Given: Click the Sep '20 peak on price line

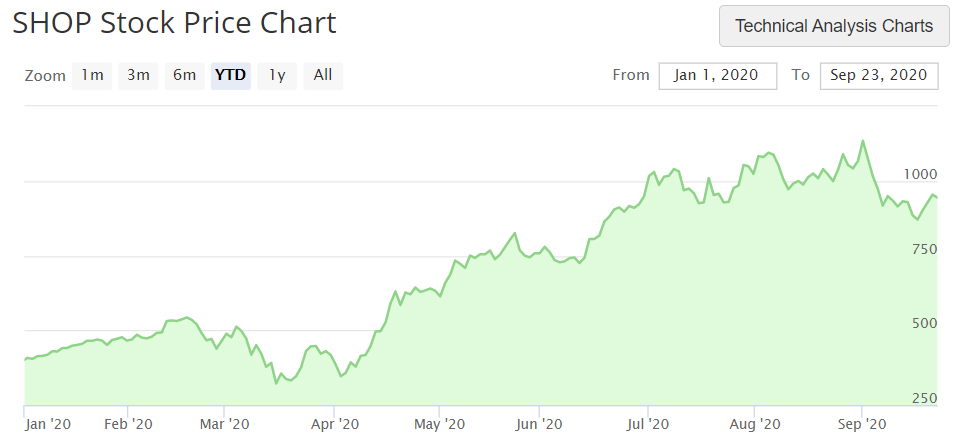Looking at the screenshot, I should point(863,141).
